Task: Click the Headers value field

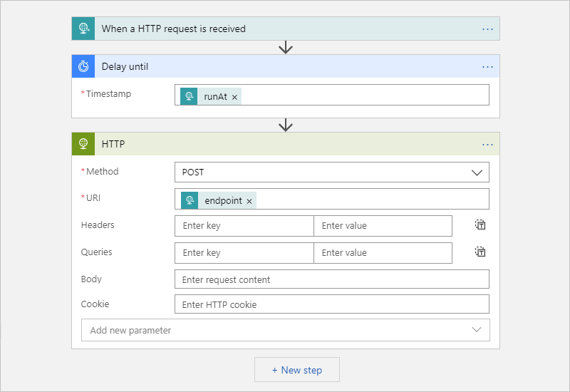Action: click(x=383, y=226)
